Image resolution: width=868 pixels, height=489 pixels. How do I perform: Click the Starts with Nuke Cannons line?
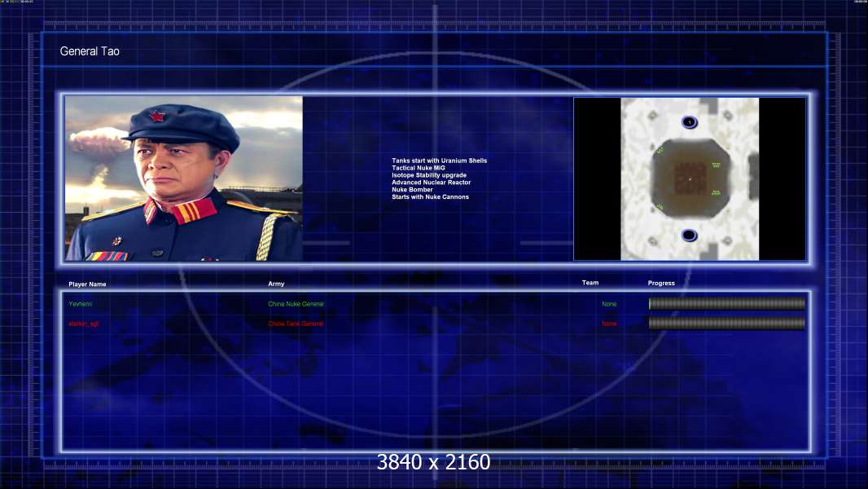[430, 196]
